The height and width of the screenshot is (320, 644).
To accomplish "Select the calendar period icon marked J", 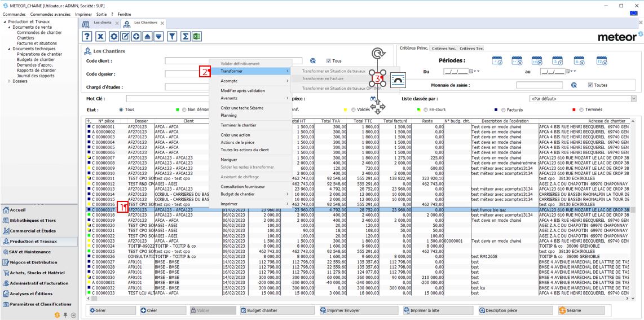I will (497, 60).
